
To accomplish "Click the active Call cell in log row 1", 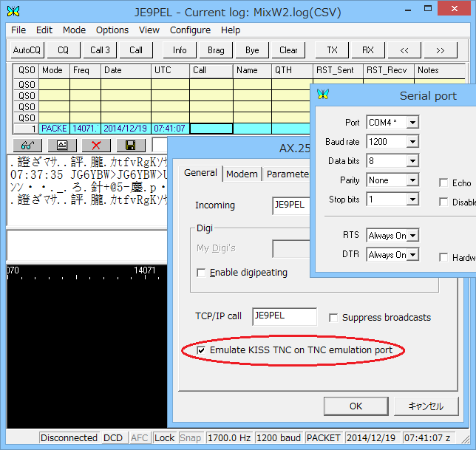I will (x=211, y=129).
